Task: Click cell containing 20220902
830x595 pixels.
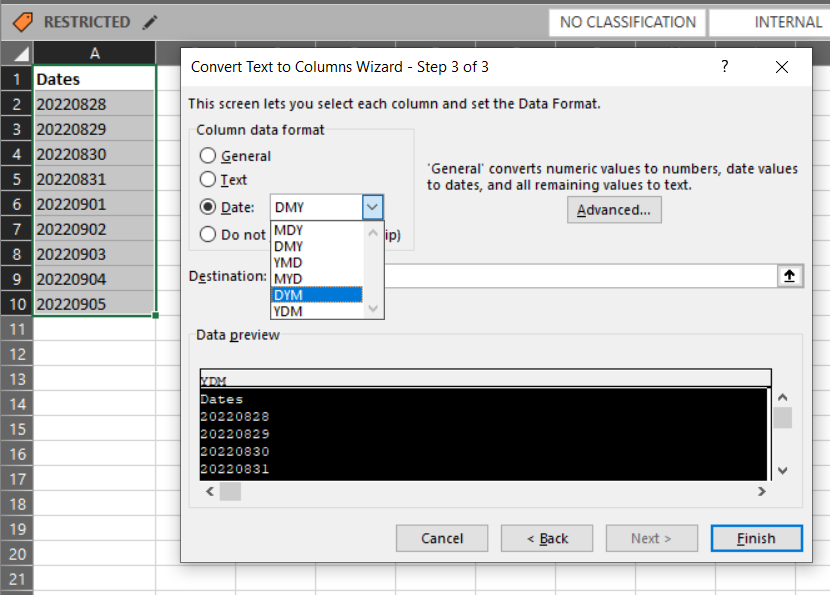Action: (x=94, y=229)
